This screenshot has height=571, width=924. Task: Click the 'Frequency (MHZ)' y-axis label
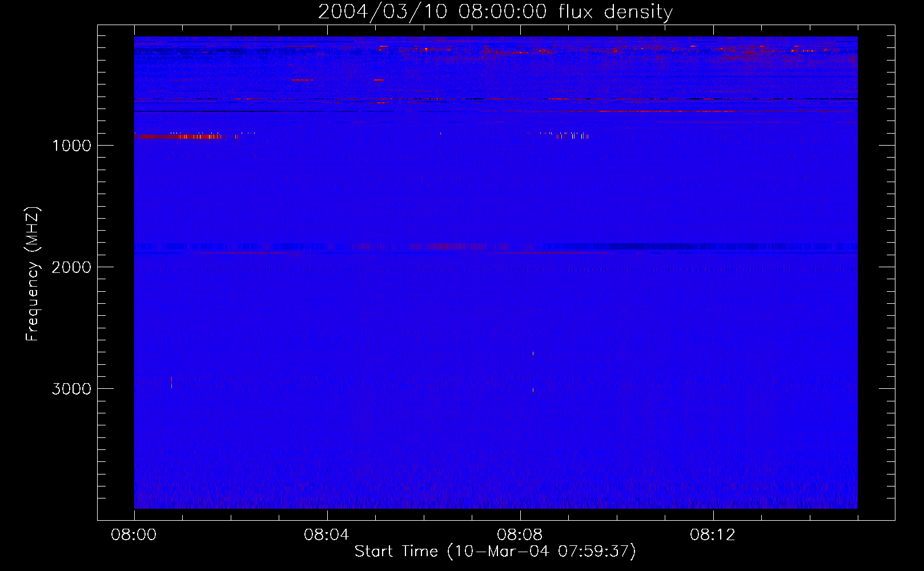coord(33,274)
